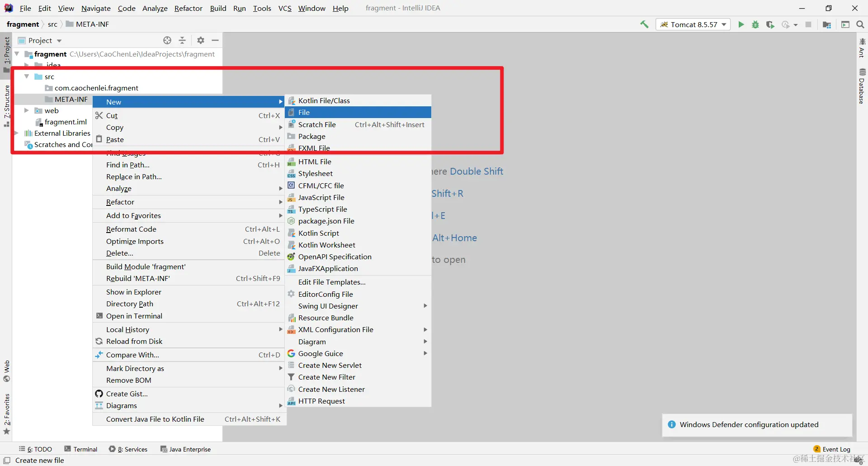This screenshot has height=466, width=868.
Task: Run Tomcat with the green play icon
Action: [741, 24]
